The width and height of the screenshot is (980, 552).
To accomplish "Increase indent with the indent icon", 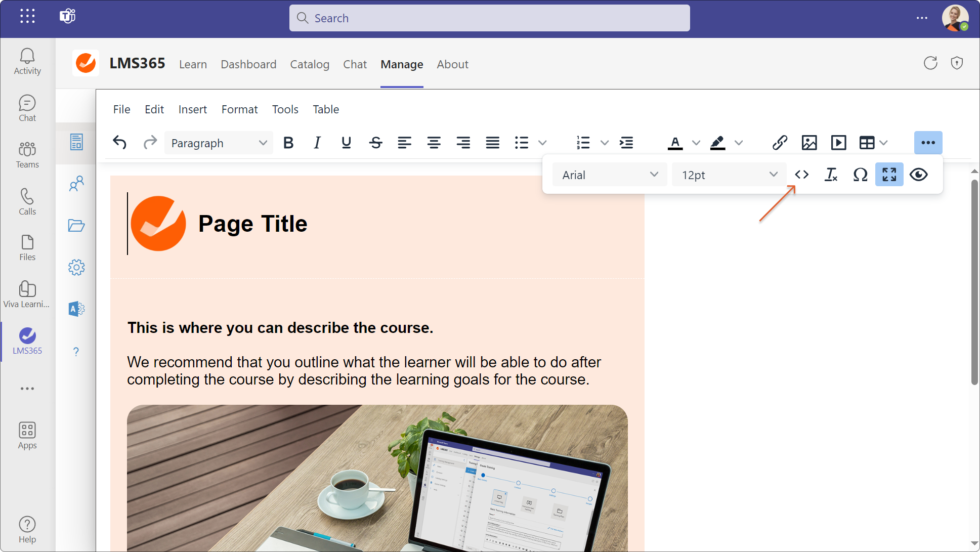I will click(x=626, y=143).
